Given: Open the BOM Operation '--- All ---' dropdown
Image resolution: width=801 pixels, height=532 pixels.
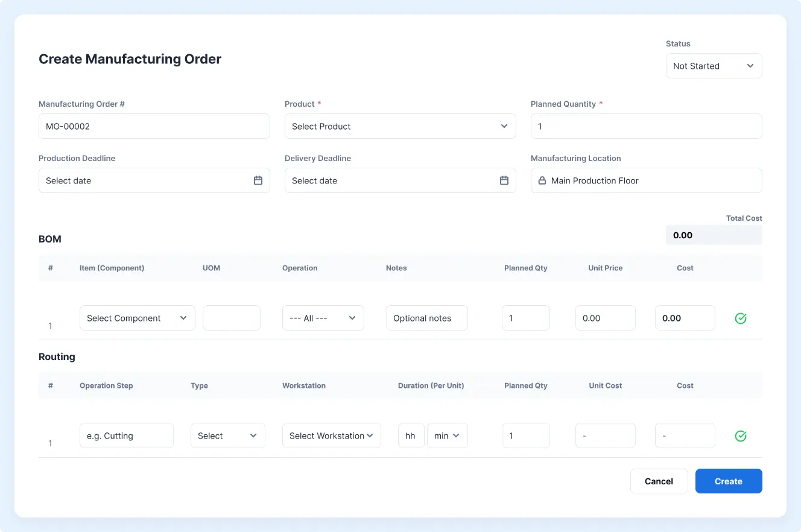Looking at the screenshot, I should pos(323,318).
